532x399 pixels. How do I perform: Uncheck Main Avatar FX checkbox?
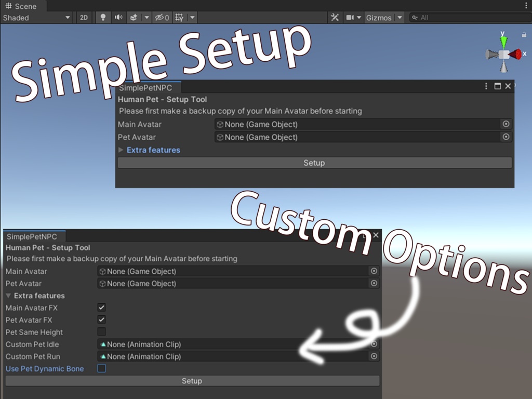101,308
